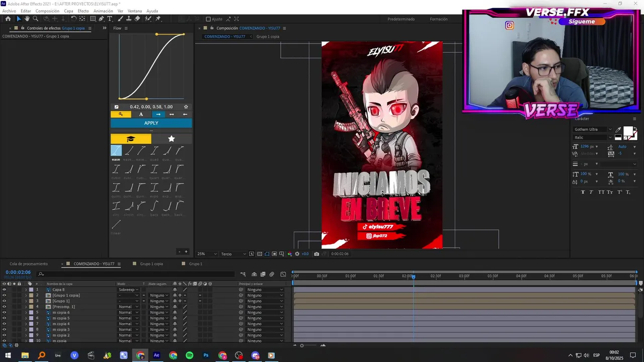Hide the m copia 5 layer
The height and width of the screenshot is (362, 644).
[x=4, y=318]
